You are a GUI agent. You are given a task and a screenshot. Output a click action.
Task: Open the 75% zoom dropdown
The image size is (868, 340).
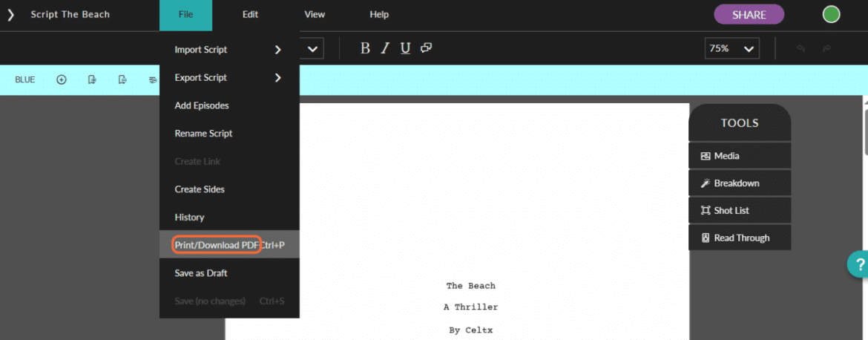pos(731,49)
